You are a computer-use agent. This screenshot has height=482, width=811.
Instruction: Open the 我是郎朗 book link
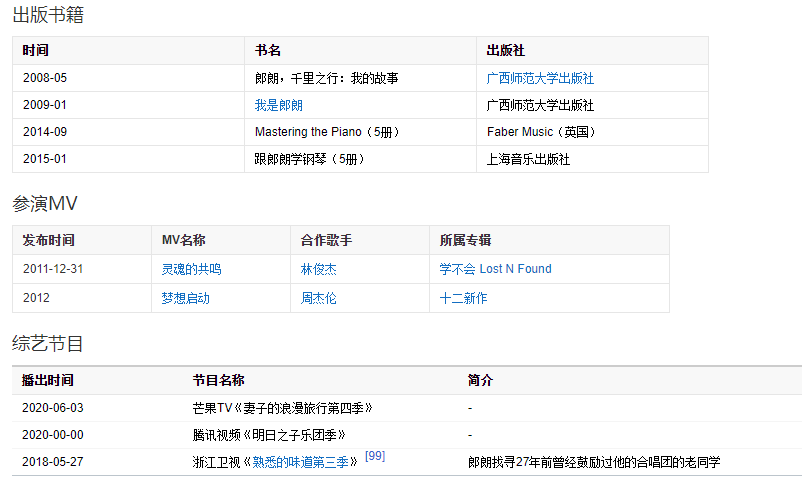tap(278, 105)
